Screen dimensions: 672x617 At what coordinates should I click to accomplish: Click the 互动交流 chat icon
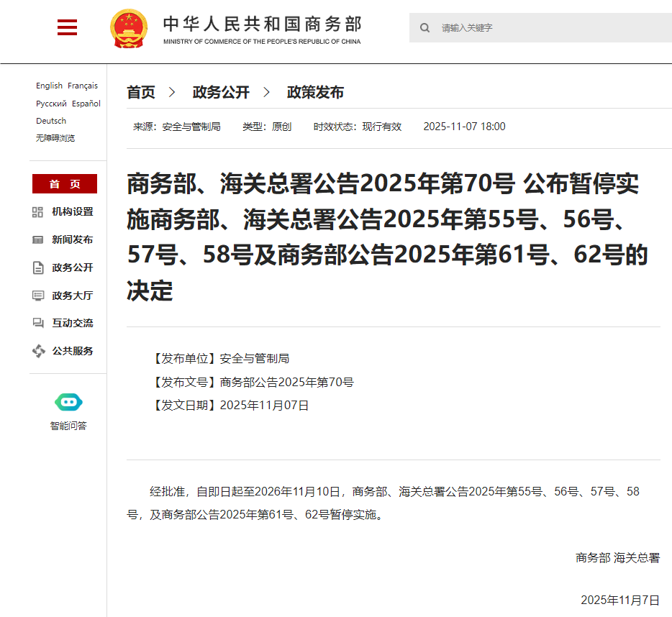(x=38, y=324)
